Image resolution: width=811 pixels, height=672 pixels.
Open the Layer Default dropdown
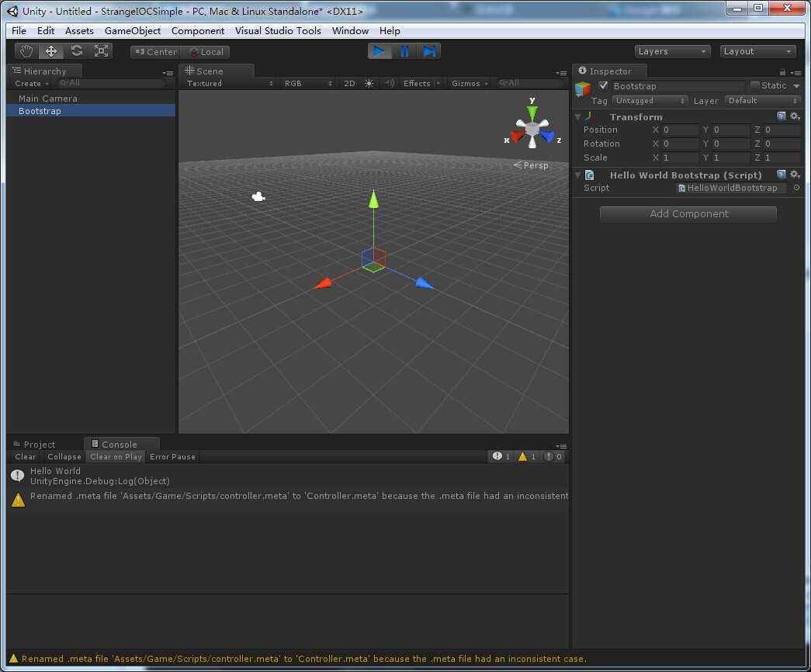(763, 100)
